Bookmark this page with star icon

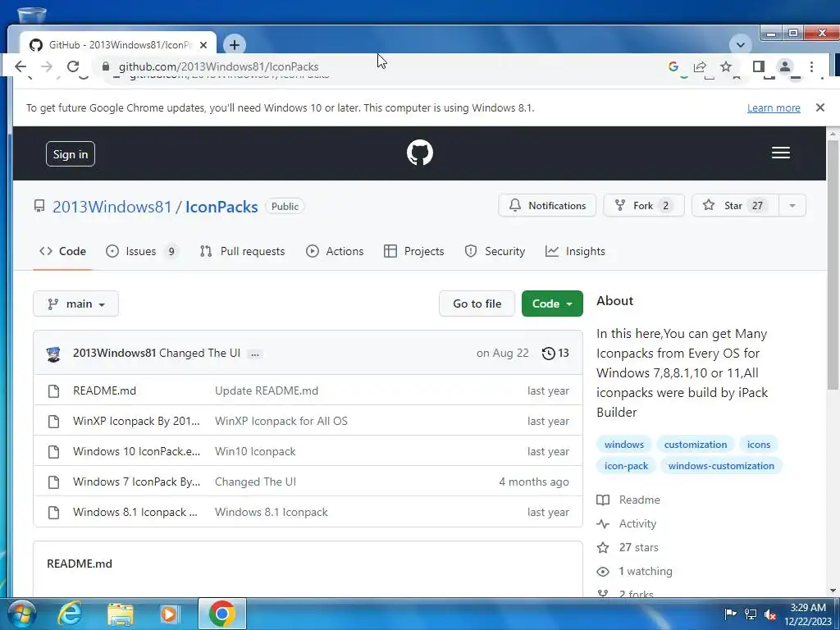pos(726,66)
